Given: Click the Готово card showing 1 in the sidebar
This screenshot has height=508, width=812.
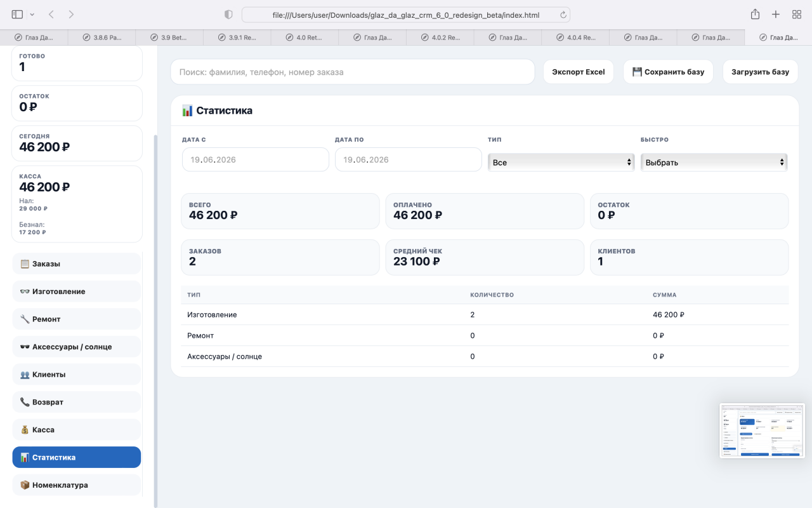Looking at the screenshot, I should [77, 63].
